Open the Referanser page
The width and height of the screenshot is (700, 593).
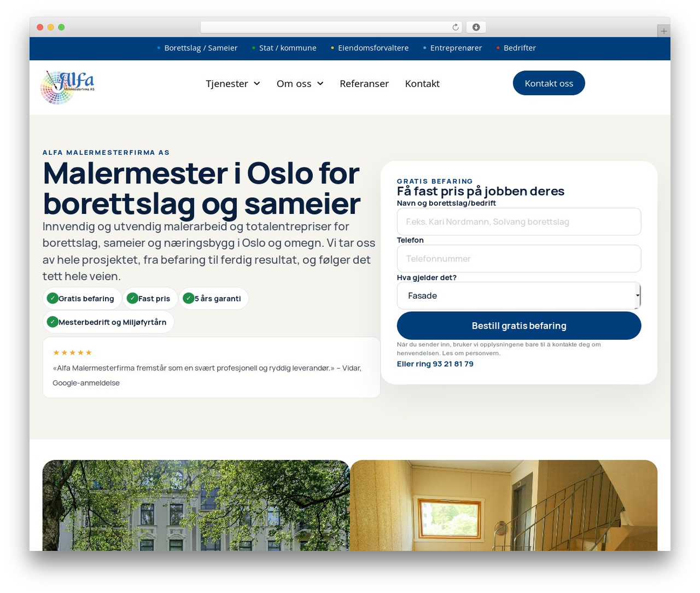click(364, 84)
